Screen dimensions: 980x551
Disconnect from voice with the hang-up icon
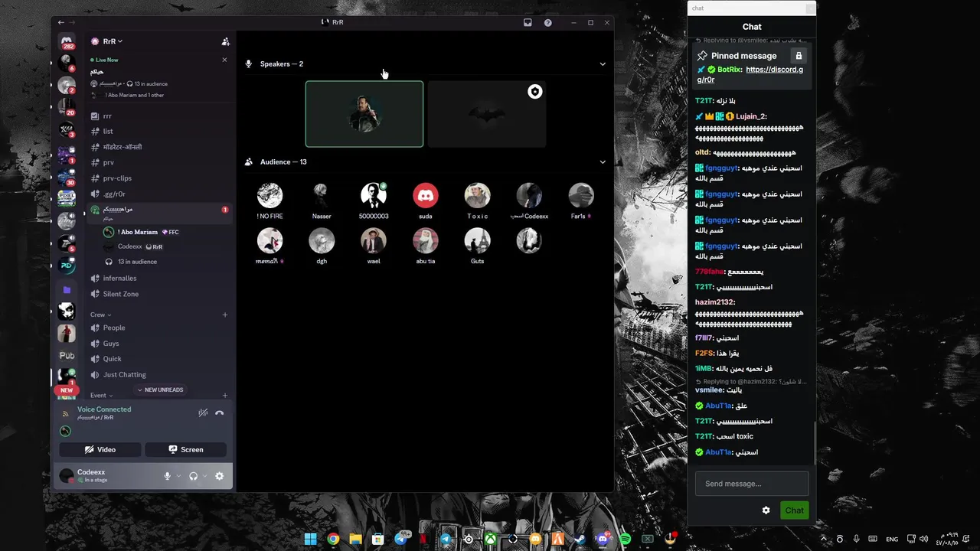(220, 412)
